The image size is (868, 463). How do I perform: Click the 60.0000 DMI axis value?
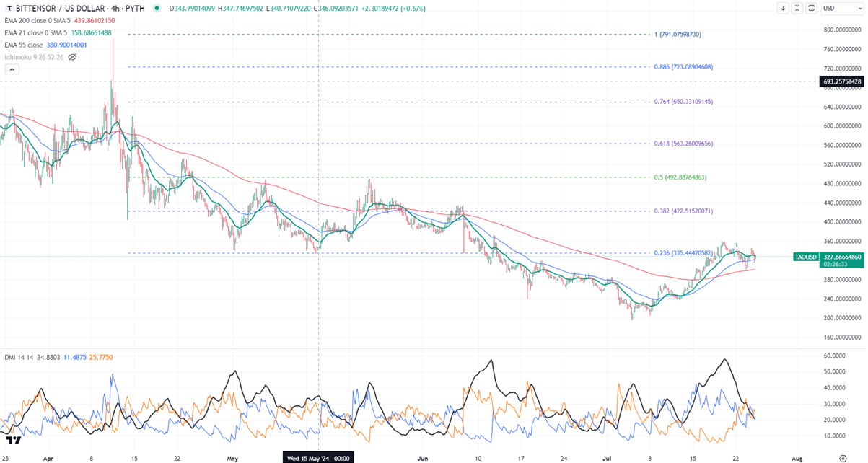coord(834,356)
